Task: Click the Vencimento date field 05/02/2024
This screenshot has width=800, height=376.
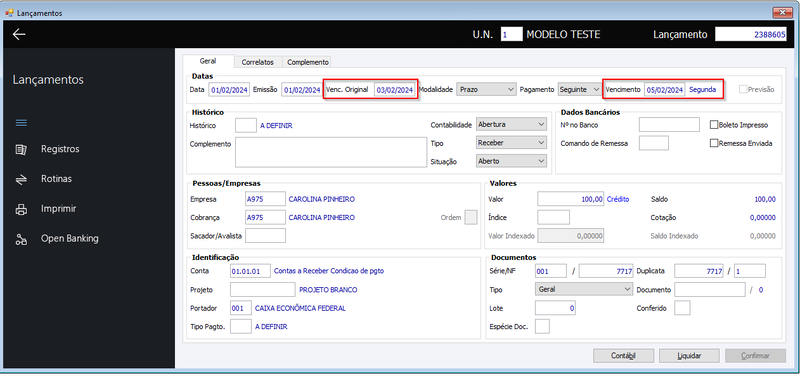Action: tap(664, 90)
